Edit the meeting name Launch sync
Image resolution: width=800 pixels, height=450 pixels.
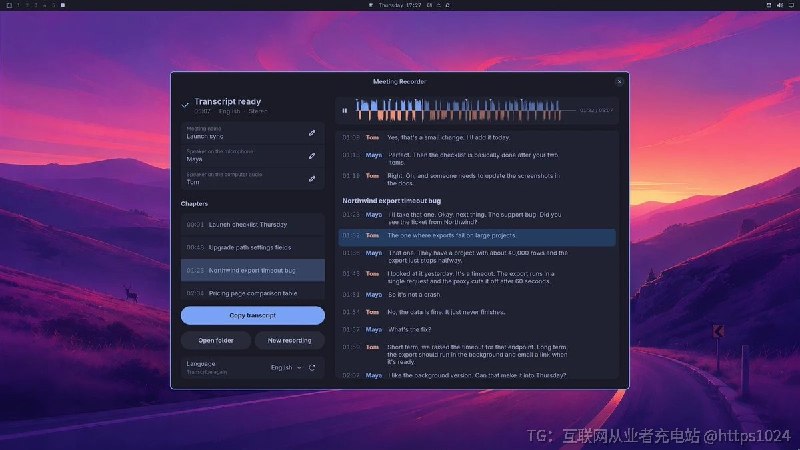click(x=312, y=133)
